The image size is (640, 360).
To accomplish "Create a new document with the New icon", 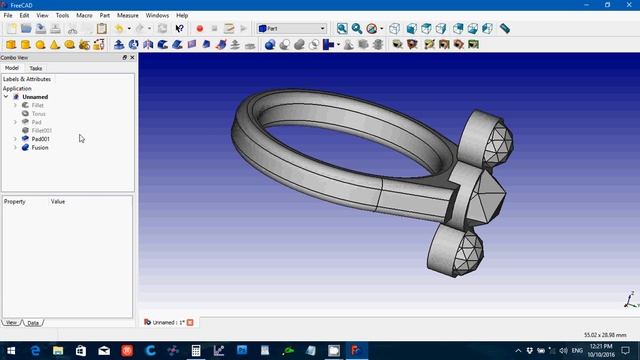I will point(12,29).
